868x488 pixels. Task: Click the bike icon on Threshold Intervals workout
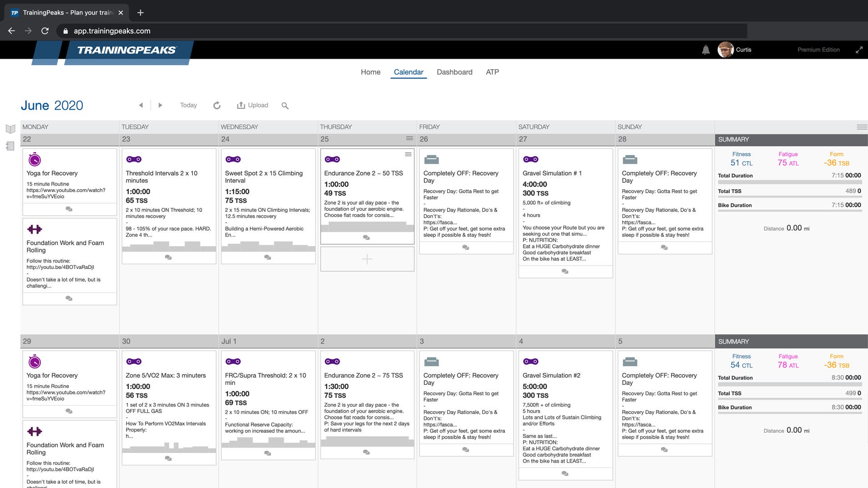point(134,159)
